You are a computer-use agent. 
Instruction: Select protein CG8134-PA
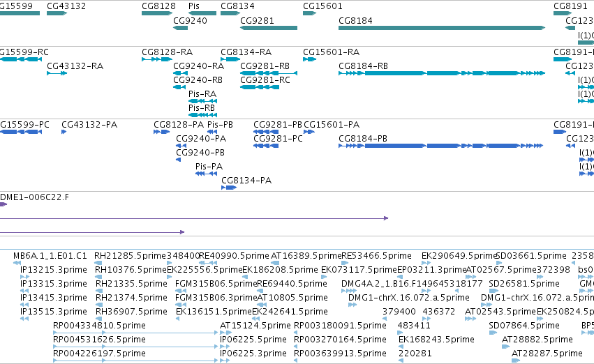click(246, 181)
